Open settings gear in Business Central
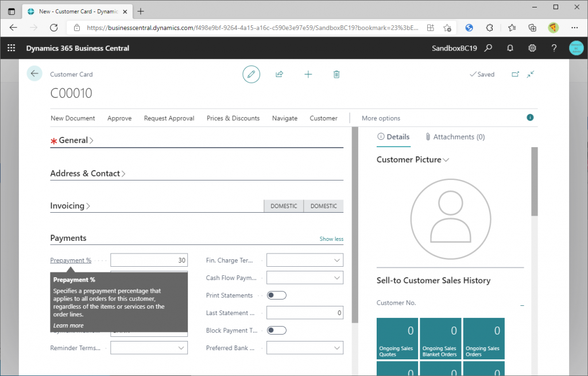The width and height of the screenshot is (588, 376). click(x=532, y=48)
